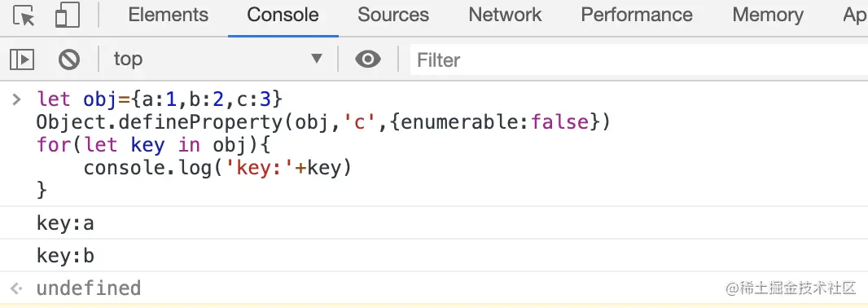Click the return arrow beside undefined

click(16, 288)
